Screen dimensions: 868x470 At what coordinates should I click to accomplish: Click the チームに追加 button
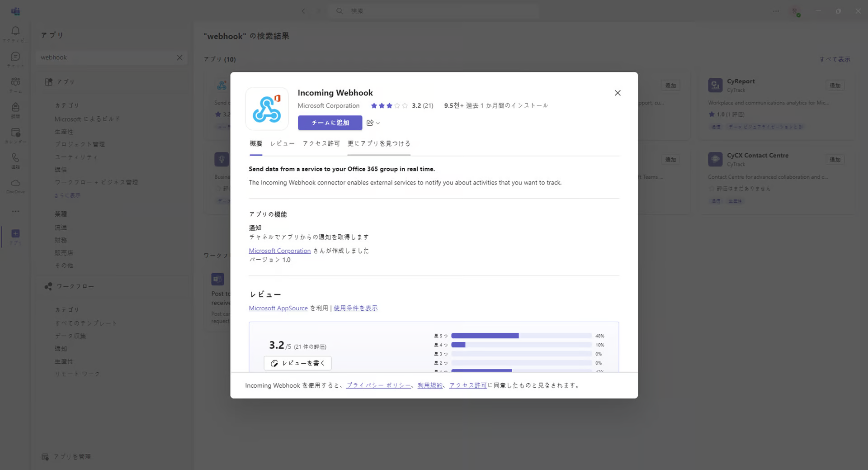[x=330, y=123]
